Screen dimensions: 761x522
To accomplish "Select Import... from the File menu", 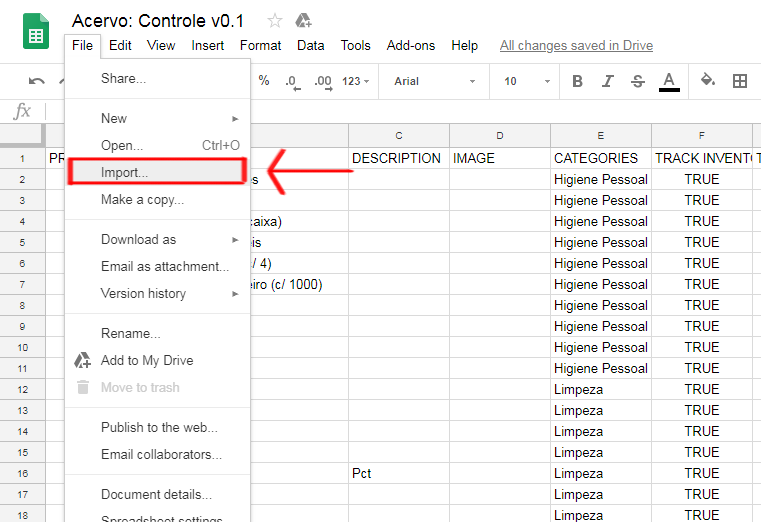I will tap(125, 173).
